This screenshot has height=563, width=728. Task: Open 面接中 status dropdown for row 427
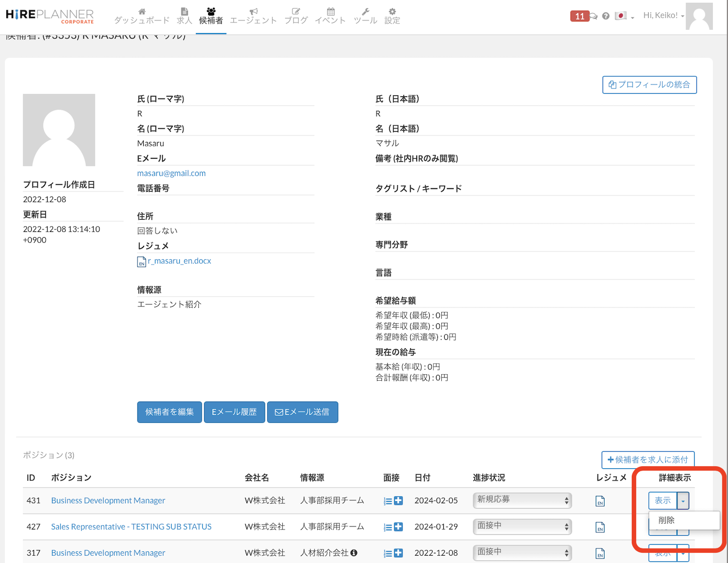tap(522, 527)
